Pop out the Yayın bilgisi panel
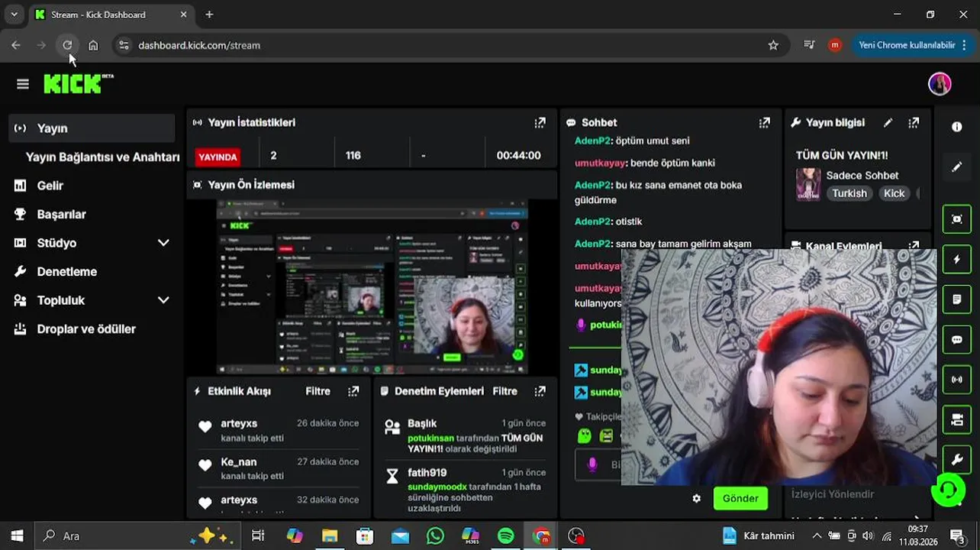The width and height of the screenshot is (980, 550). point(914,122)
